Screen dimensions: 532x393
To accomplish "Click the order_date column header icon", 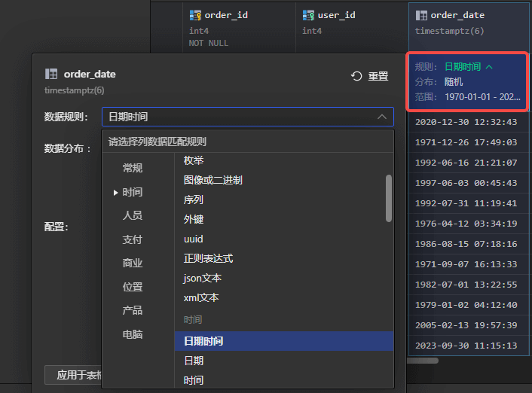I will pos(421,15).
